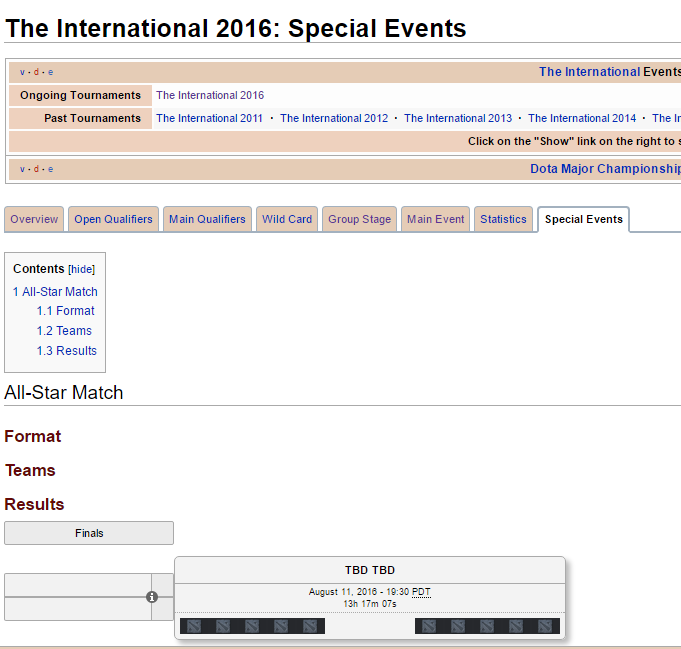Open The International 2012 link
This screenshot has height=649, width=681.
point(334,118)
